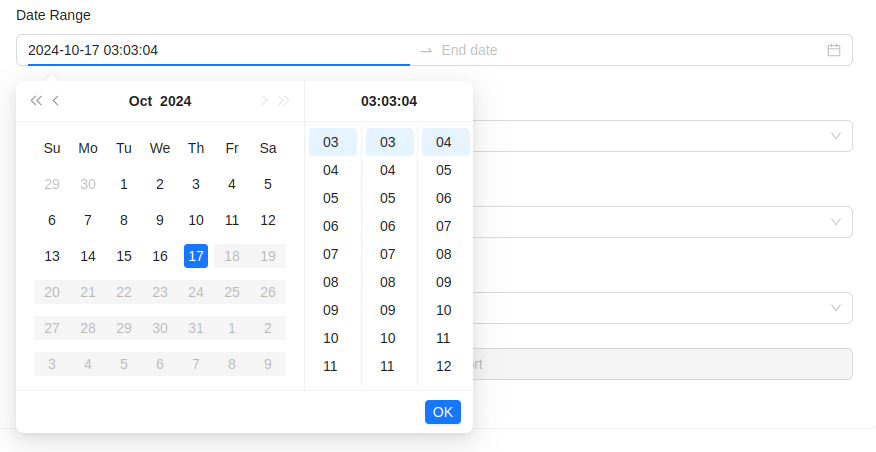Advance to next month using single-right arrow
The image size is (876, 452).
pyautogui.click(x=264, y=100)
